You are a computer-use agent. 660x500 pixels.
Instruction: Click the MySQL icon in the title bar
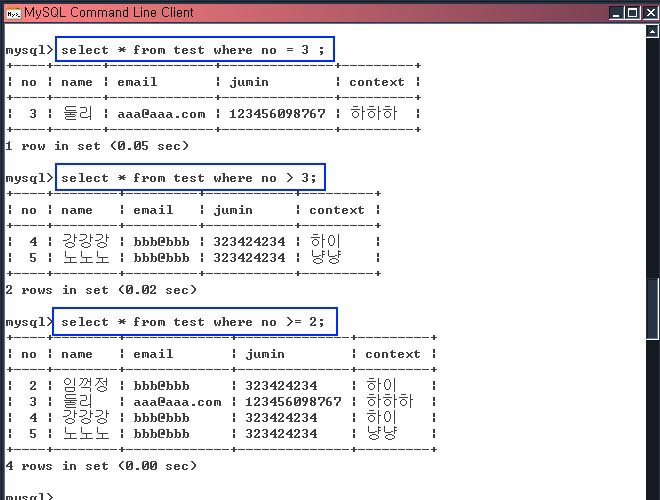point(13,13)
